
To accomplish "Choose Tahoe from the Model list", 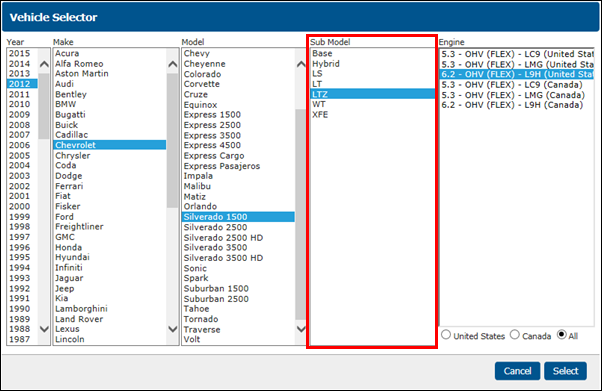I will pyautogui.click(x=238, y=308).
